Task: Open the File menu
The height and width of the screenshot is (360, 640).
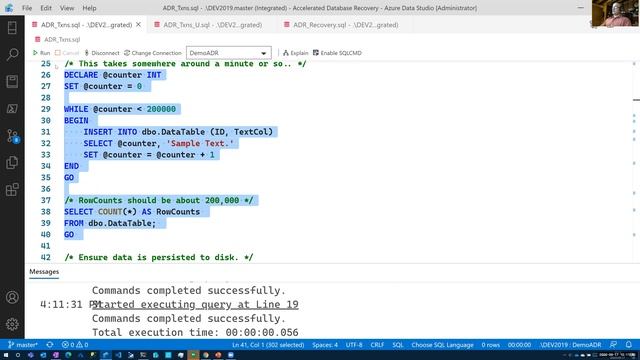Action: [x=27, y=8]
